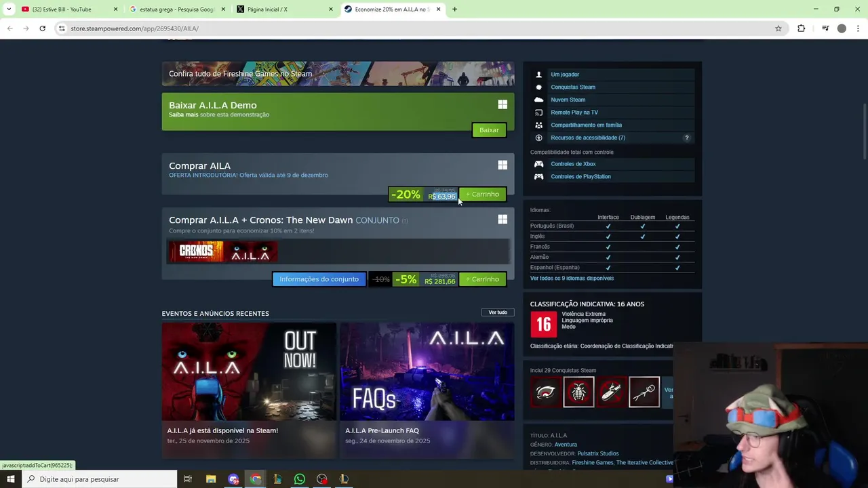The width and height of the screenshot is (868, 488).
Task: Open A.I.L.A bundle item thumbnail
Action: [250, 252]
